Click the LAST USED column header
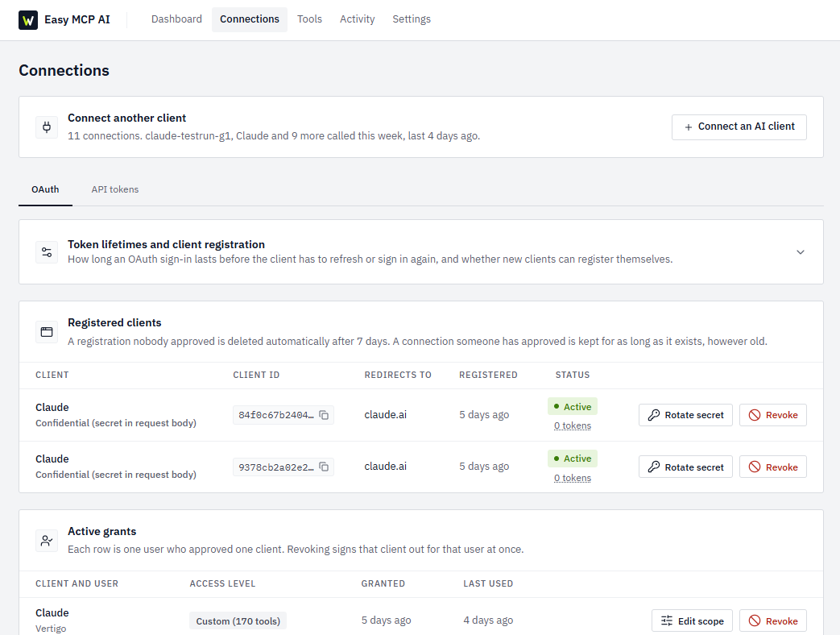The height and width of the screenshot is (635, 840). [x=488, y=583]
